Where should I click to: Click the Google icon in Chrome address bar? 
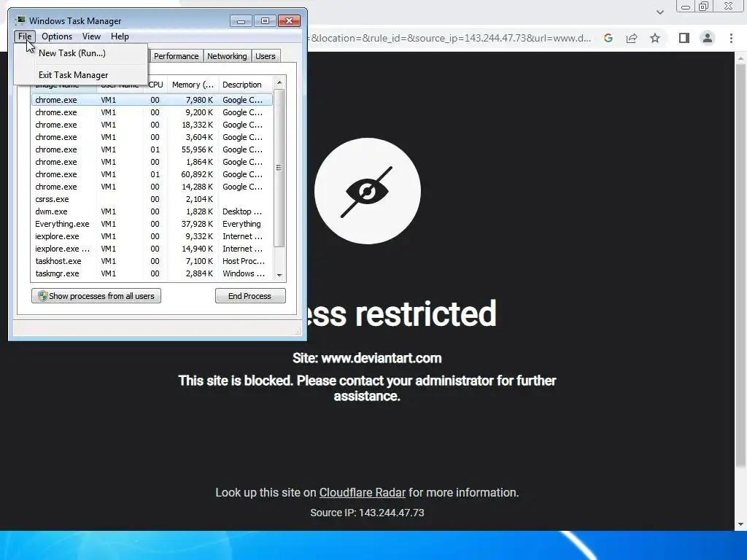(608, 38)
